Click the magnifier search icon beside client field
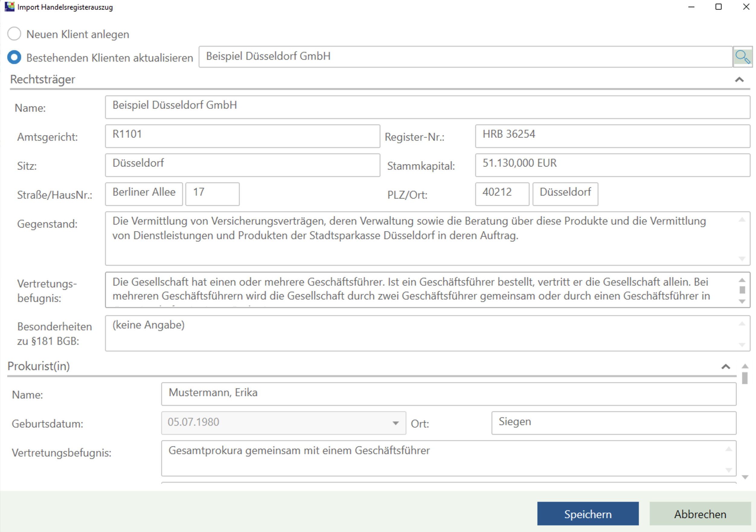Viewport: 756px width, 532px height. click(x=742, y=57)
